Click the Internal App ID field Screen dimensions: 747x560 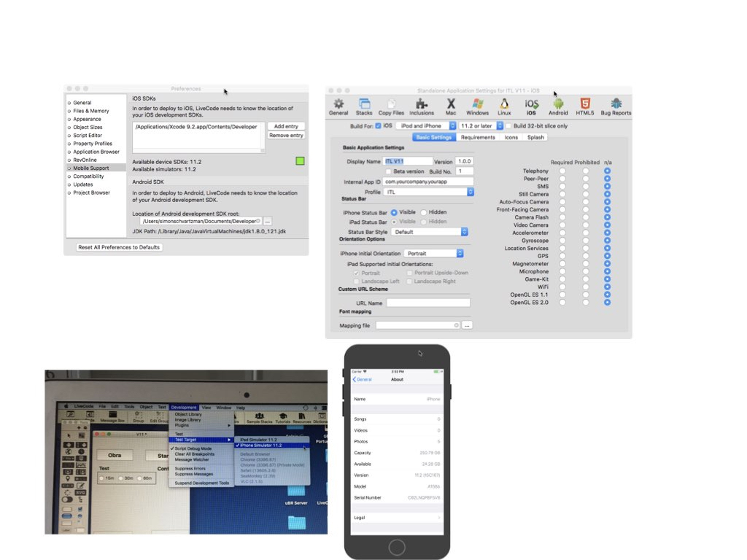[x=428, y=182]
